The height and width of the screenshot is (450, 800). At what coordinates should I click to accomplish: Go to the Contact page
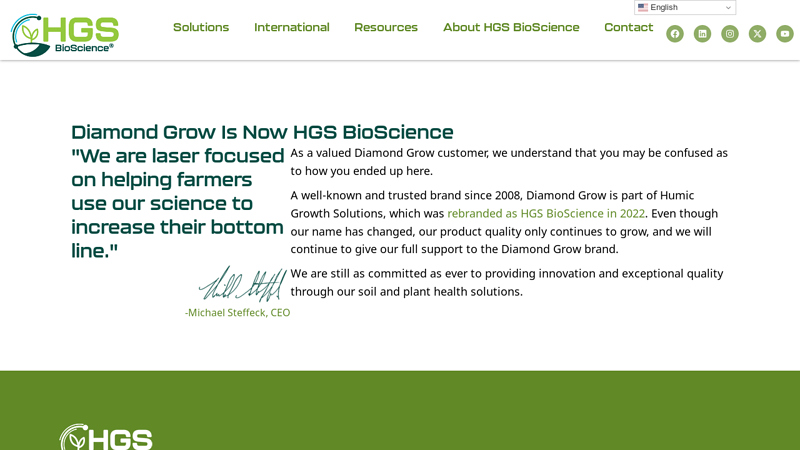tap(629, 27)
